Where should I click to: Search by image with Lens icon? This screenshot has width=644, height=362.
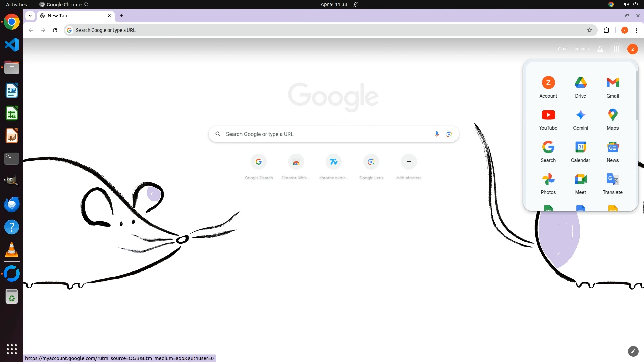[x=449, y=134]
